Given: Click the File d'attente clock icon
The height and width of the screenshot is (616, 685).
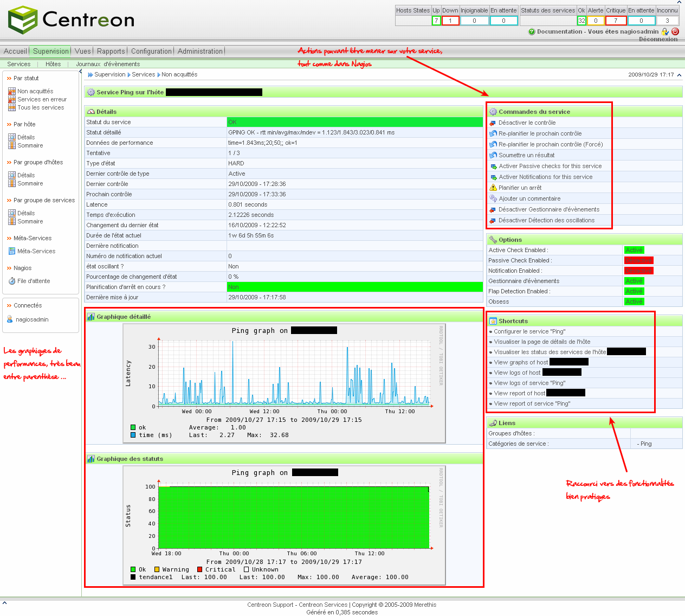Looking at the screenshot, I should tap(12, 281).
